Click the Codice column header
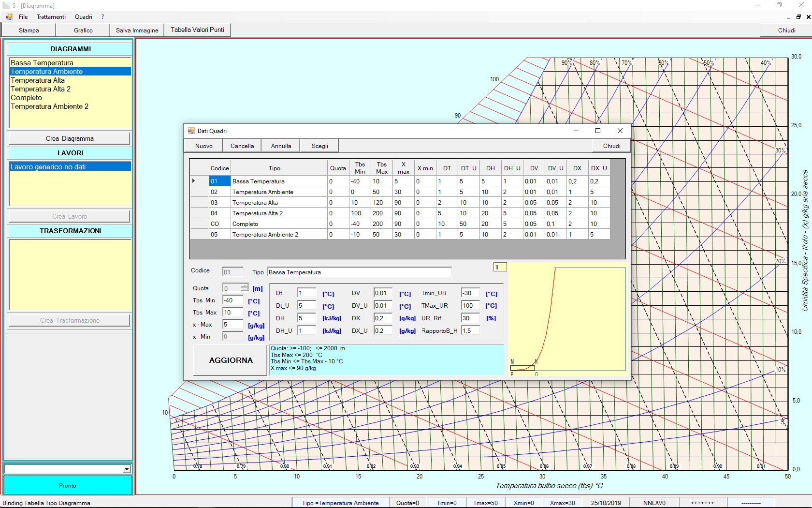The width and height of the screenshot is (812, 508). click(219, 168)
